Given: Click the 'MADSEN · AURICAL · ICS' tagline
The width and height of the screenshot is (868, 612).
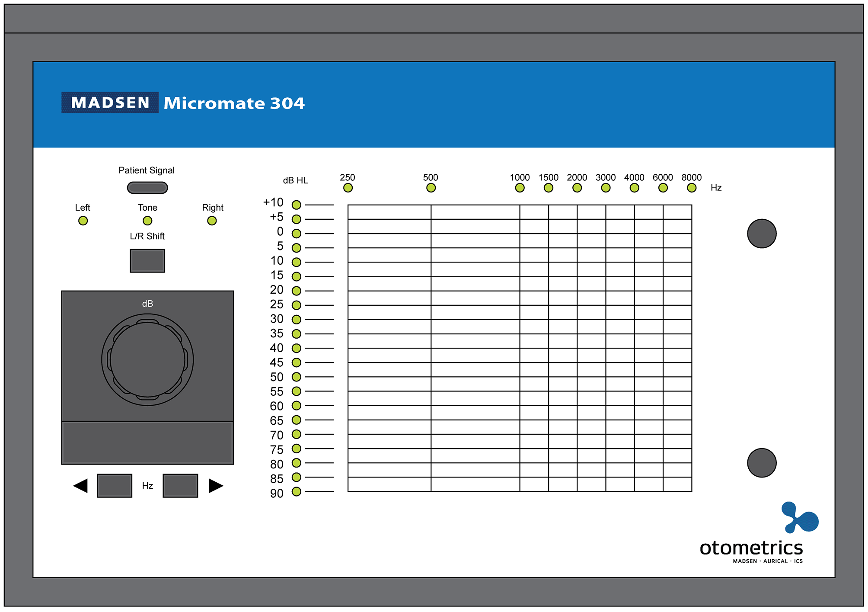Looking at the screenshot, I should (x=768, y=561).
